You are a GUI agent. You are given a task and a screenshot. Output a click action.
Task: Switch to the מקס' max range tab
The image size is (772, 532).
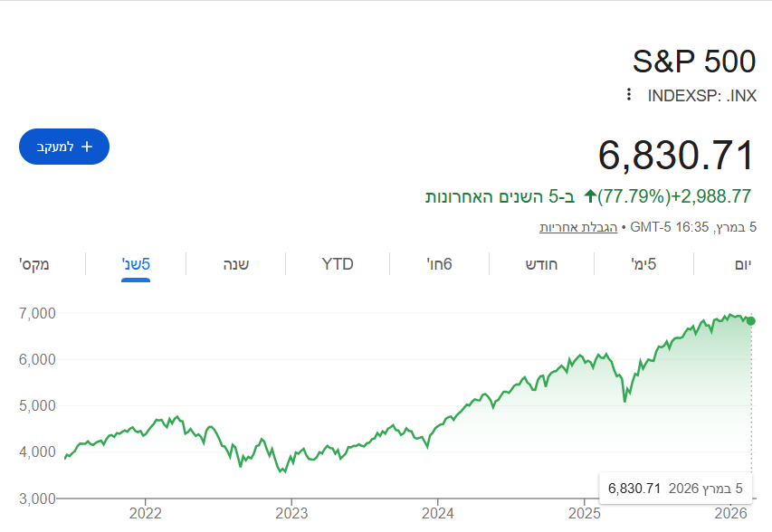[34, 264]
